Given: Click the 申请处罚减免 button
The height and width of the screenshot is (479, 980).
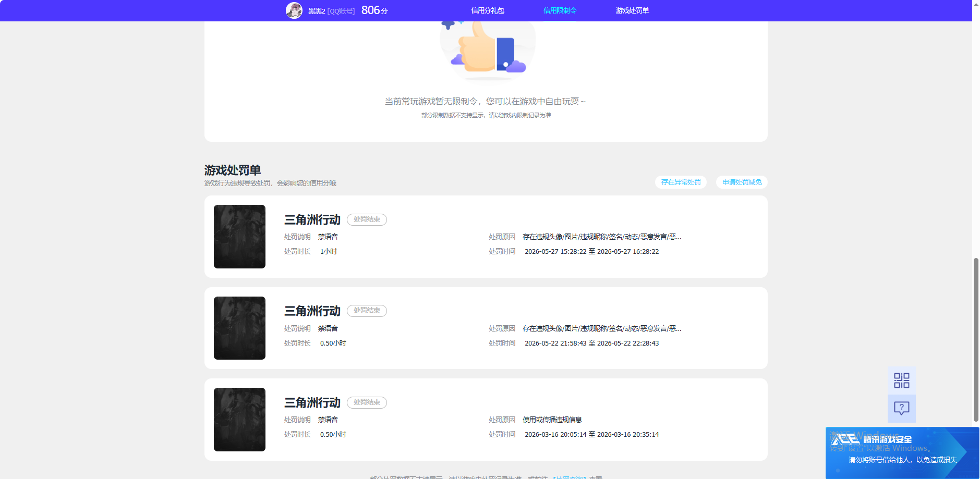Looking at the screenshot, I should (742, 182).
